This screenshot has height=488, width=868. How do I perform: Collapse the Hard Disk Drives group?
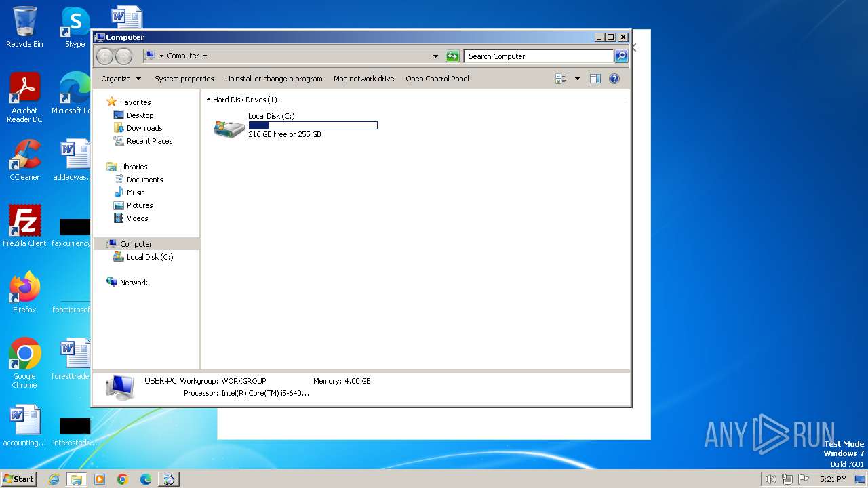[x=208, y=100]
